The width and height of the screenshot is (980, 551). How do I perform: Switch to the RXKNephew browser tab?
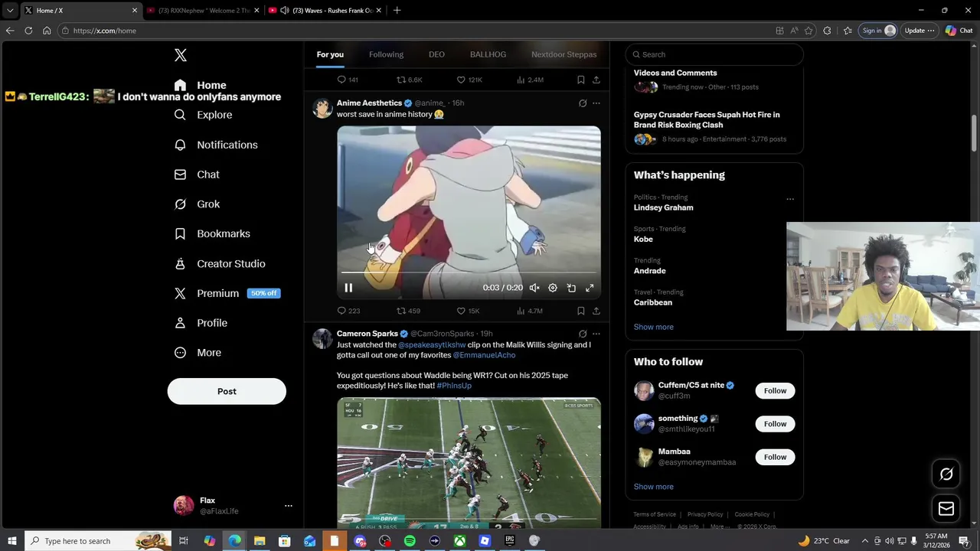204,11
